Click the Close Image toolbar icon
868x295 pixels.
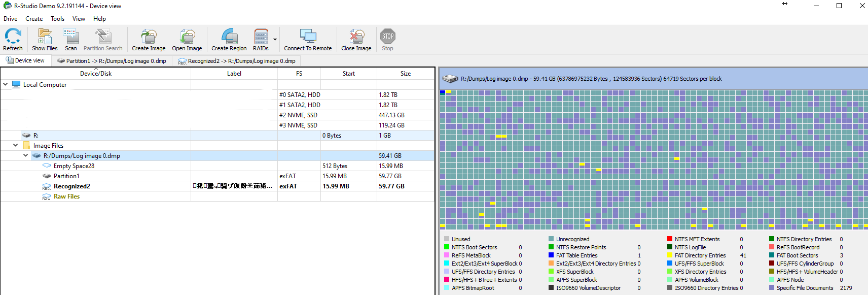coord(356,39)
